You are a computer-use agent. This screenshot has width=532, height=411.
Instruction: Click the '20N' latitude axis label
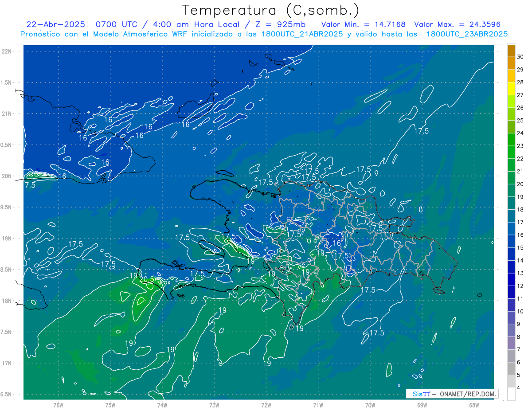click(x=7, y=176)
